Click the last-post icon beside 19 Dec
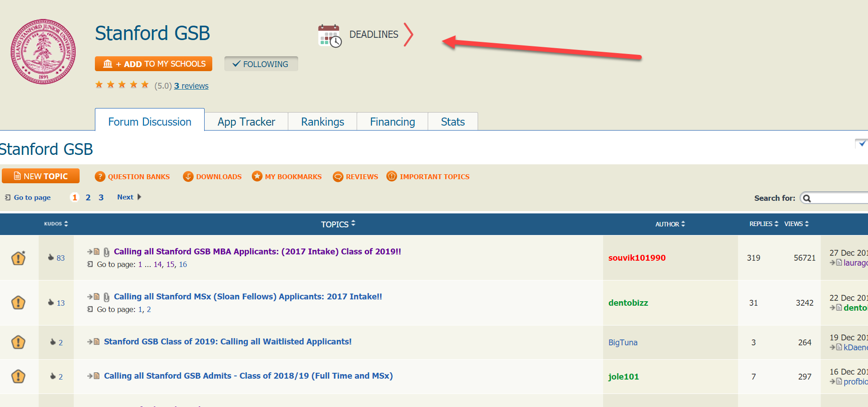868x407 pixels. click(x=836, y=347)
